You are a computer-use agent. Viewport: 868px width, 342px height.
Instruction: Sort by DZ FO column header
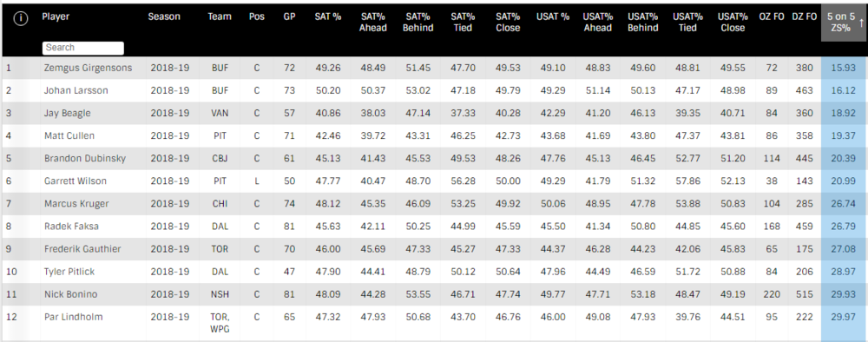804,16
